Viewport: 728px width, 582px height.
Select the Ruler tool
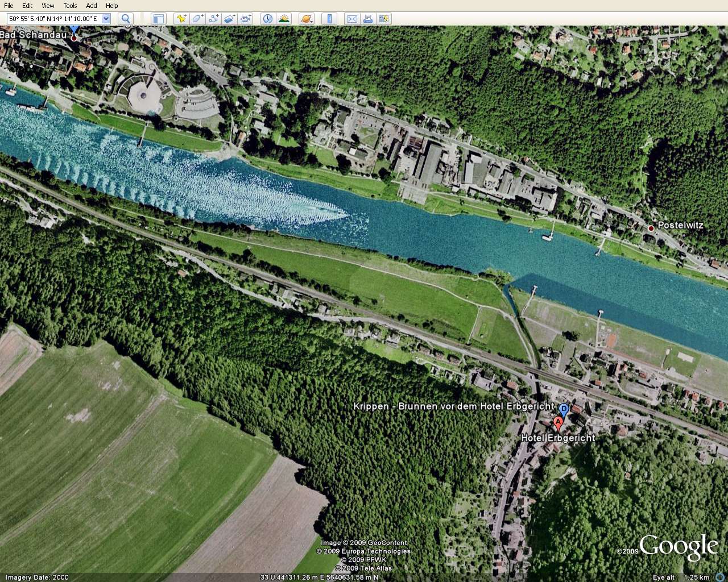[329, 19]
